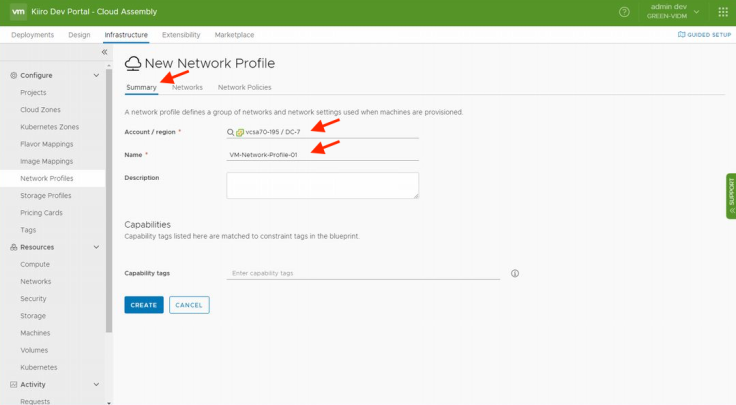Collapse the Configure section chevron
The image size is (736, 405).
coord(96,75)
